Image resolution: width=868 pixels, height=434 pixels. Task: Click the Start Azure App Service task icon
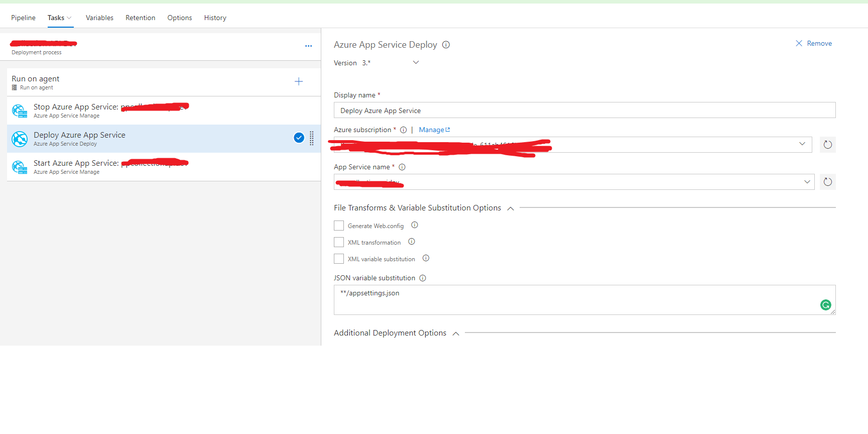pos(20,167)
